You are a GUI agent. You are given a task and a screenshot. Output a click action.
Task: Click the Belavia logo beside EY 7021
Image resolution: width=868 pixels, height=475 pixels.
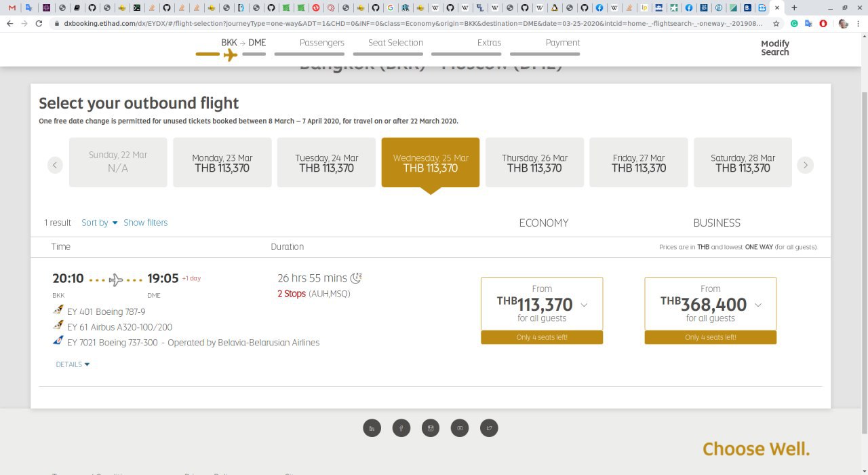[58, 341]
